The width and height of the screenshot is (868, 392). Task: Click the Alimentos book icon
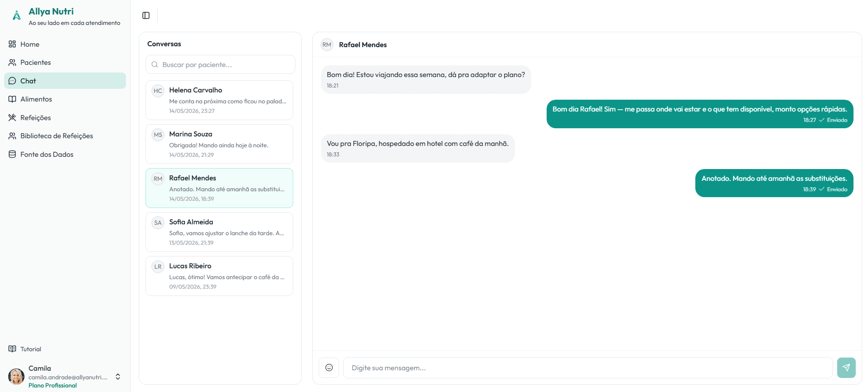pyautogui.click(x=12, y=99)
